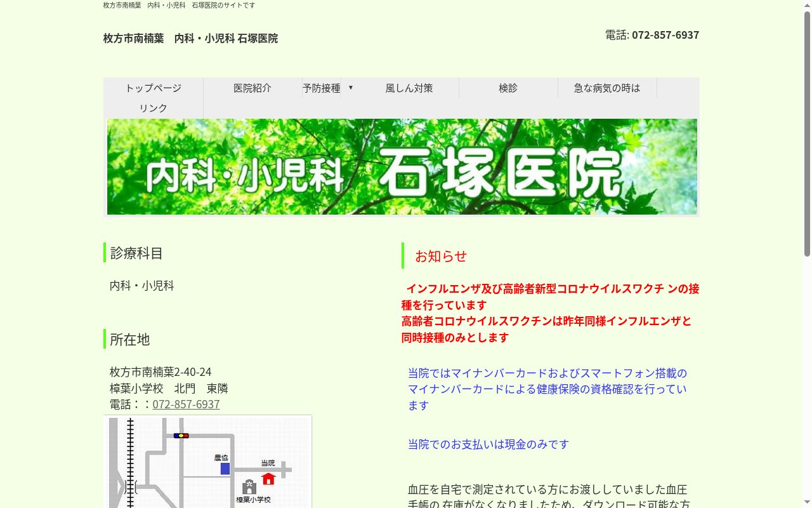The image size is (812, 508).
Task: Open the 医院紹介 menu item
Action: click(252, 88)
